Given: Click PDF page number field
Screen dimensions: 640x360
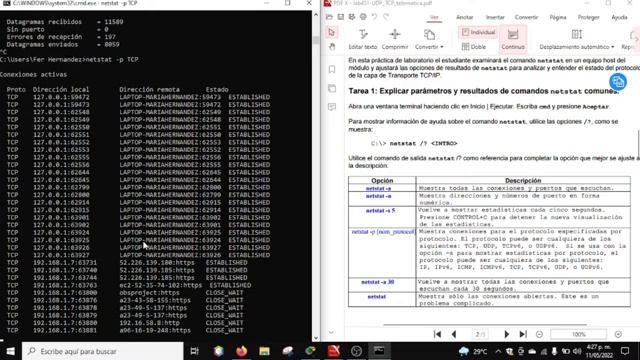Looking at the screenshot, I should click(480, 334).
